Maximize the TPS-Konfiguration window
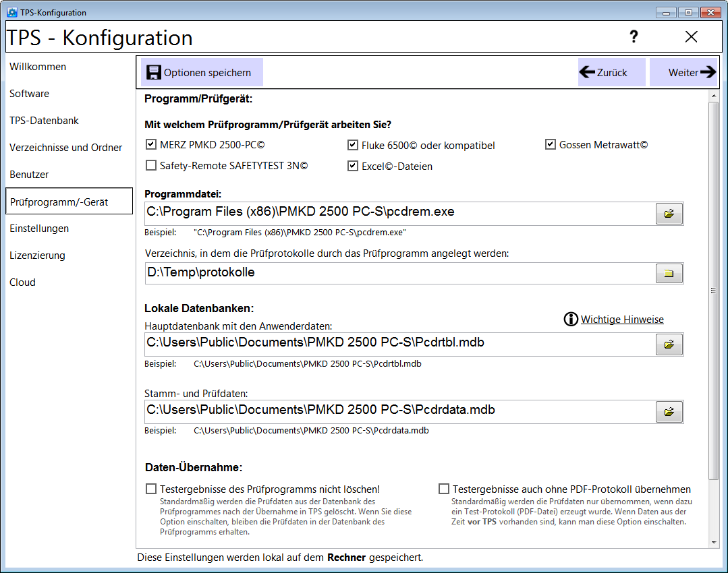The width and height of the screenshot is (728, 573). (688, 13)
